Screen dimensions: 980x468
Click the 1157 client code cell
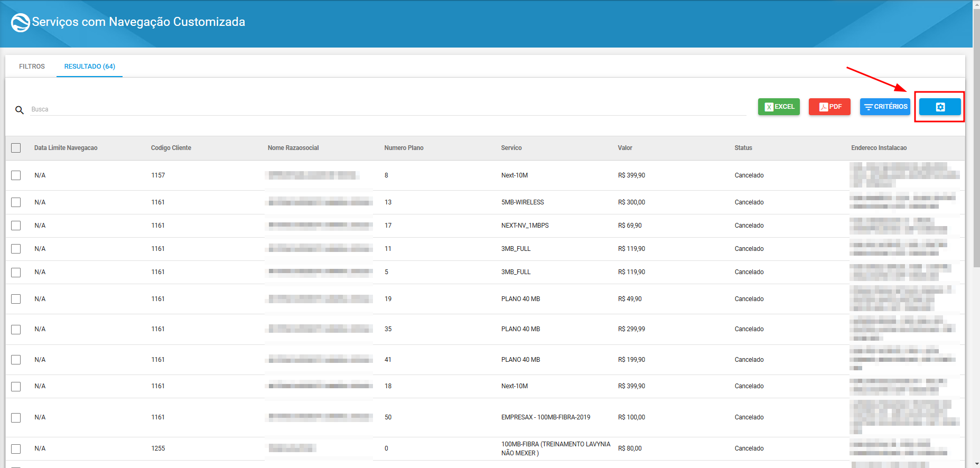(158, 175)
